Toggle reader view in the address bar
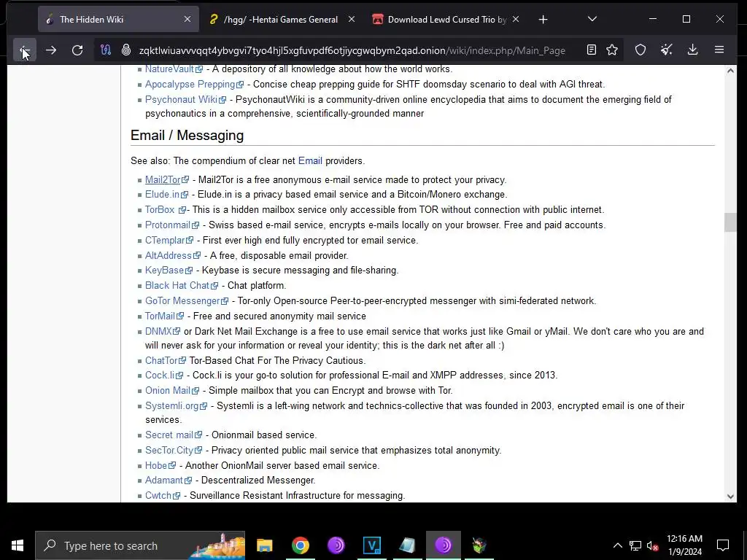Viewport: 747px width, 560px height. click(591, 50)
